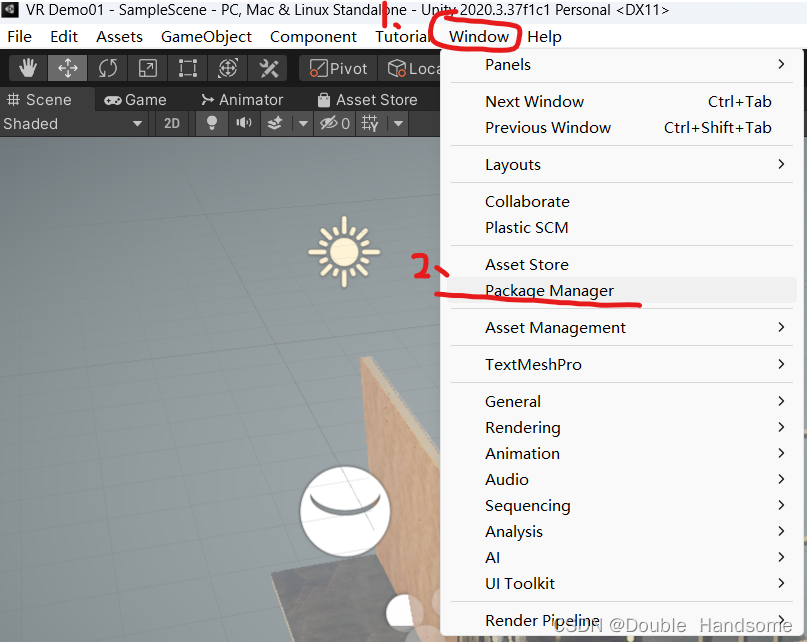
Task: Expand the Animation submenu
Action: pos(622,453)
